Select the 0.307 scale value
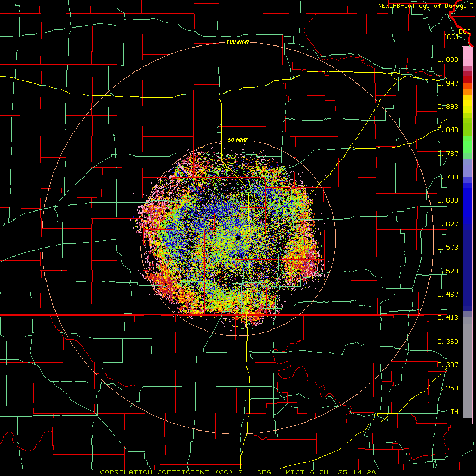This screenshot has height=476, width=476. tap(448, 365)
